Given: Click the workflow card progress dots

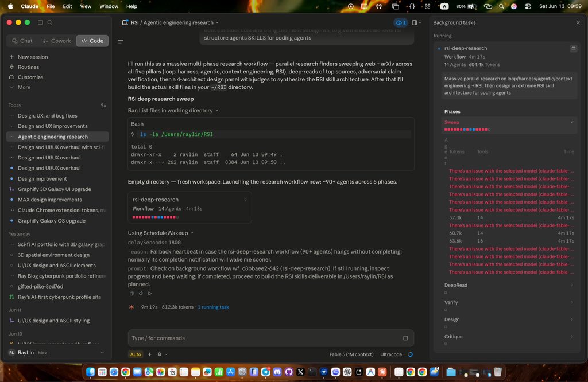Looking at the screenshot, I should coord(155,217).
